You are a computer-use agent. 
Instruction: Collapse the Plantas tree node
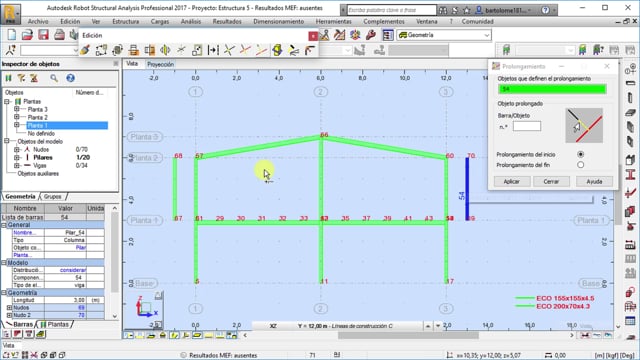[x=7, y=101]
